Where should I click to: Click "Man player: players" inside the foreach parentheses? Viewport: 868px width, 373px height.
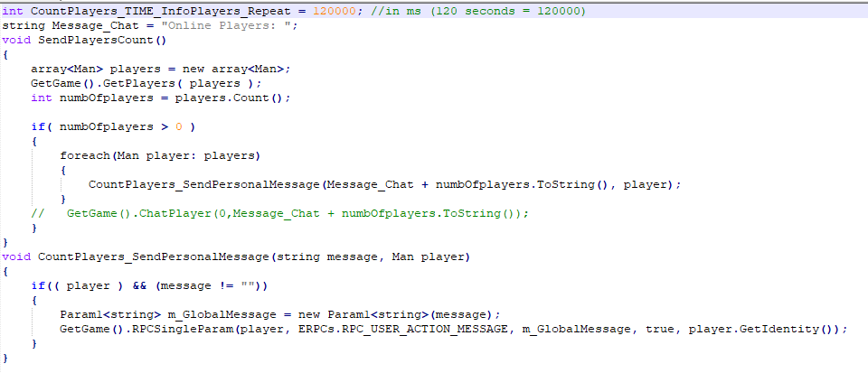185,155
